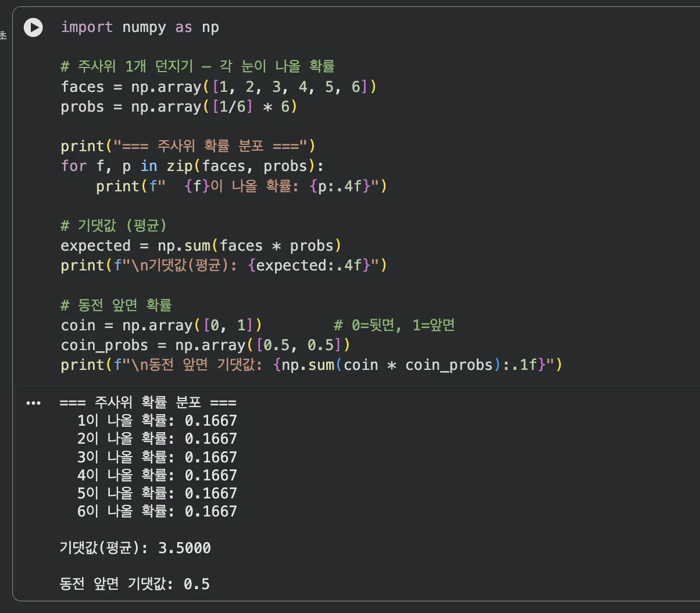The width and height of the screenshot is (700, 613).
Task: Place cursor on the '주사위 1개 던지기' comment
Action: pos(198,66)
